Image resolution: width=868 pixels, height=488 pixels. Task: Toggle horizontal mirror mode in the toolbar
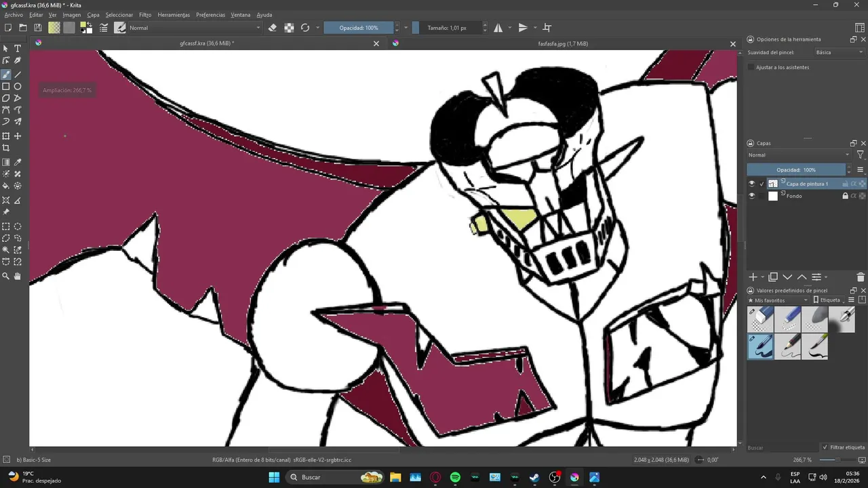coord(498,28)
